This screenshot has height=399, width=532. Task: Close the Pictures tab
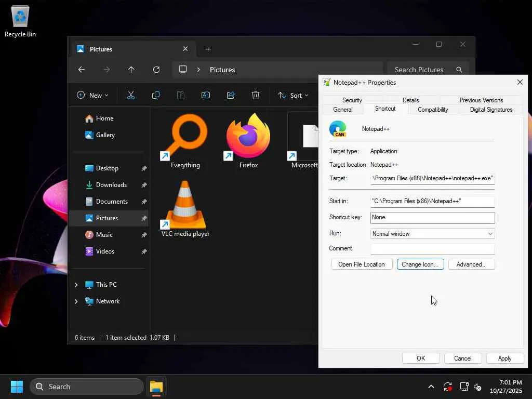[185, 49]
